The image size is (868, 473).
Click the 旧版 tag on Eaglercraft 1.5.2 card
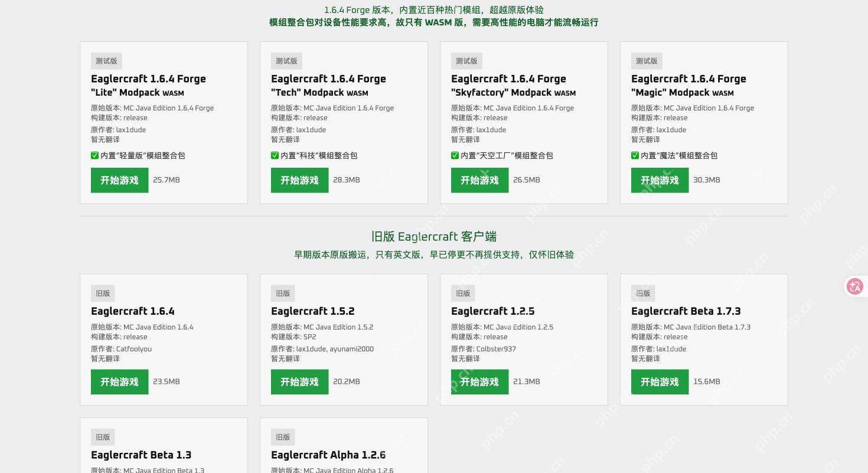click(x=283, y=293)
